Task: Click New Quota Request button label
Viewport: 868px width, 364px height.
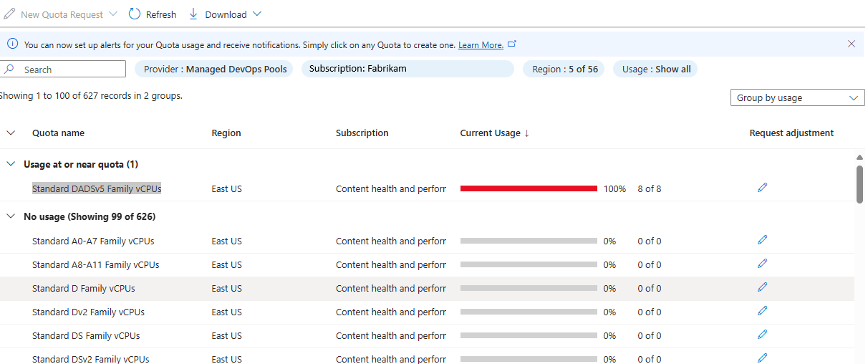Action: coord(62,14)
